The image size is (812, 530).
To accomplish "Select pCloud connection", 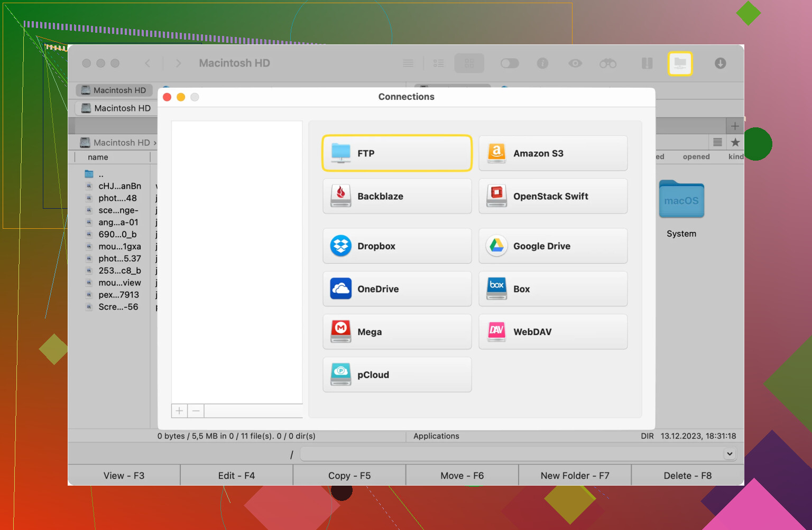I will click(x=396, y=375).
